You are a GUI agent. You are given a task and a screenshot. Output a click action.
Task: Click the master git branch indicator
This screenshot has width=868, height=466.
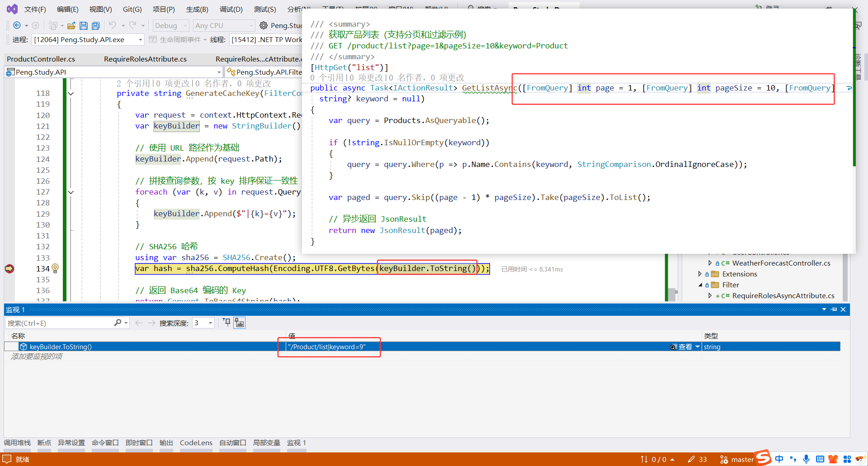[x=737, y=459]
